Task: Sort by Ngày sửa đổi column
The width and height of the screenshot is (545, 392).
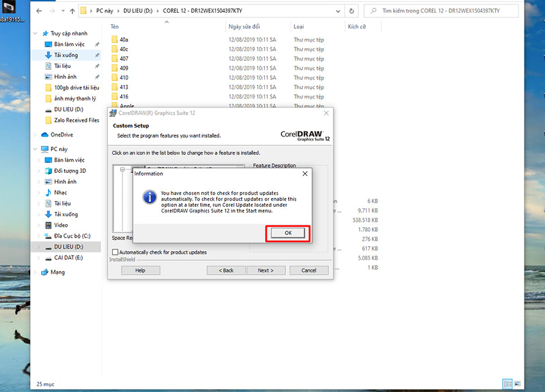Action: pyautogui.click(x=244, y=27)
